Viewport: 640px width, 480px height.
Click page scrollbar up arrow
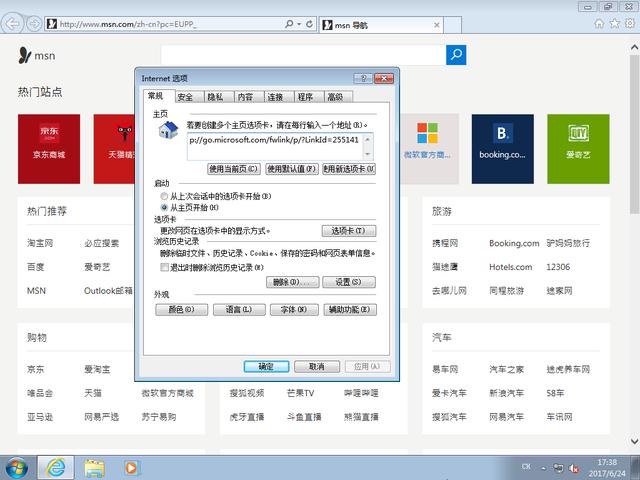[634, 48]
